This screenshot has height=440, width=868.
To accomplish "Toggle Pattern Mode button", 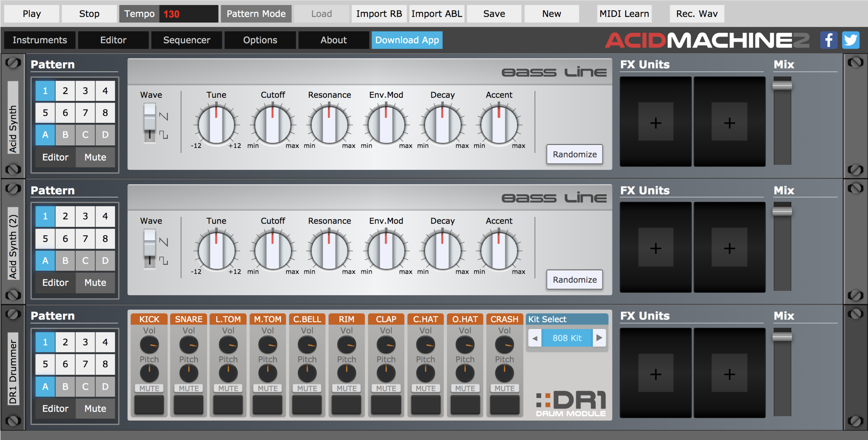I will pos(256,14).
